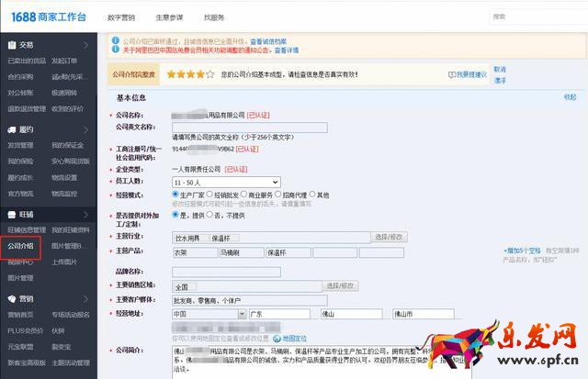Collapse the 基本信息 section via 收起
The height and width of the screenshot is (379, 588).
click(x=570, y=96)
